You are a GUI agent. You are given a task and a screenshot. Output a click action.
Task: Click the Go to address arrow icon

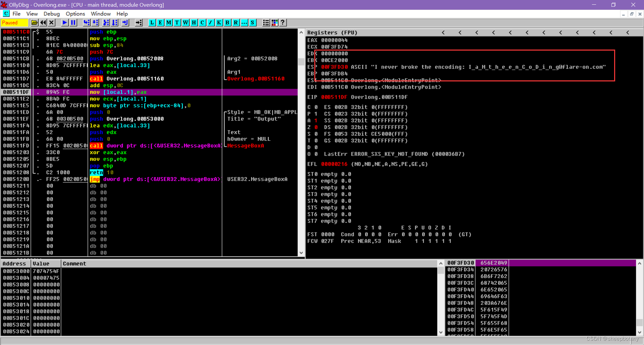point(139,22)
